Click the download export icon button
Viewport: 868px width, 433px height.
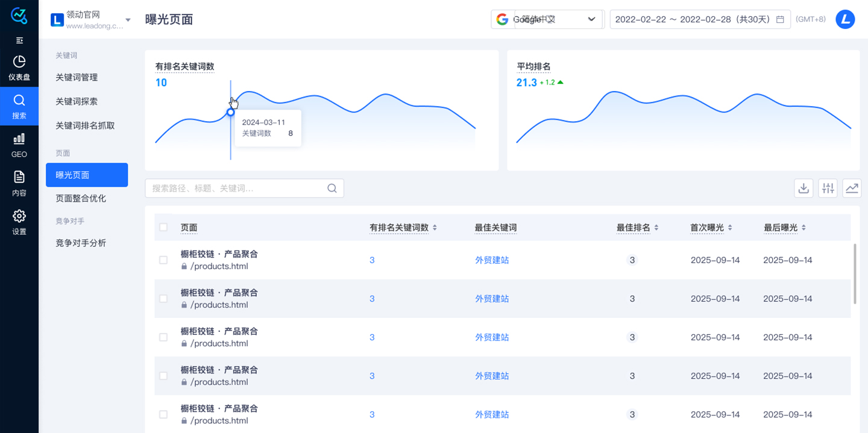pos(804,188)
